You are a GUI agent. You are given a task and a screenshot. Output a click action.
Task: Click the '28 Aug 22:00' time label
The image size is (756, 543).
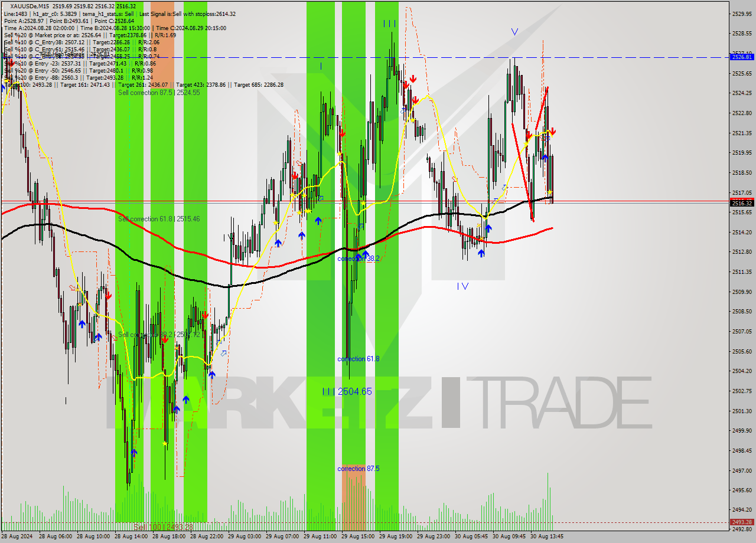tap(207, 537)
